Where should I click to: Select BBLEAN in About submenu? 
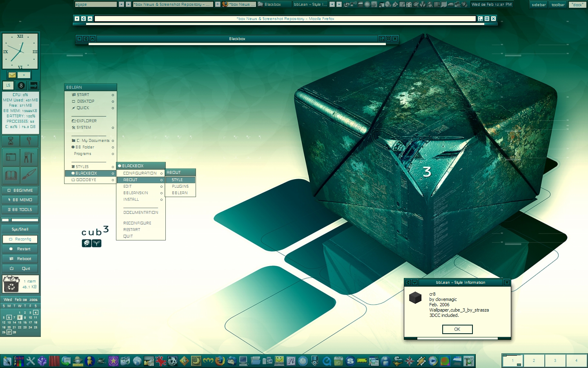180,193
